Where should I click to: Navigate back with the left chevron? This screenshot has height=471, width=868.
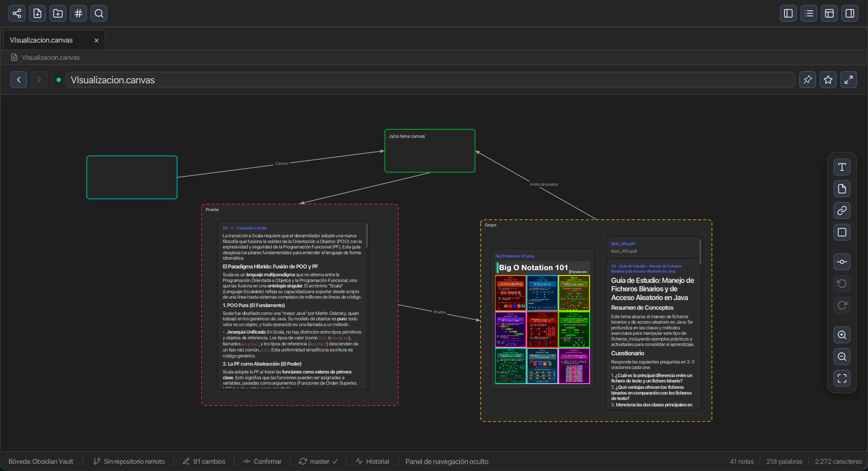tap(19, 80)
